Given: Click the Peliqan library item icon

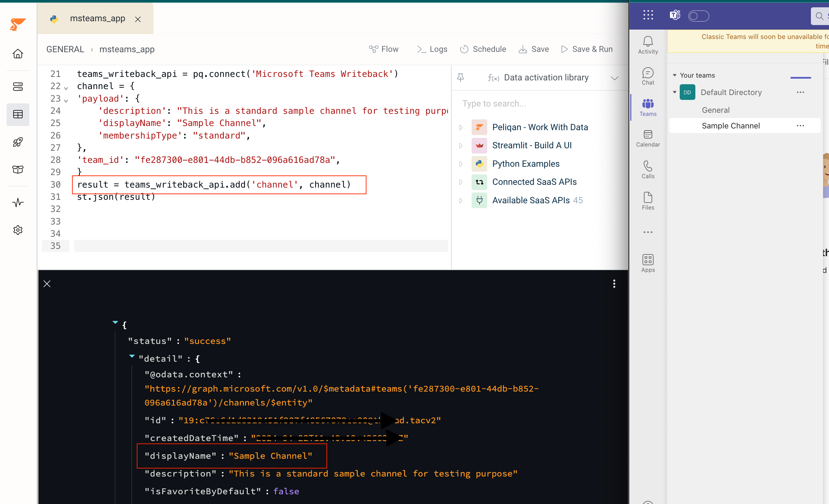Looking at the screenshot, I should click(x=479, y=127).
